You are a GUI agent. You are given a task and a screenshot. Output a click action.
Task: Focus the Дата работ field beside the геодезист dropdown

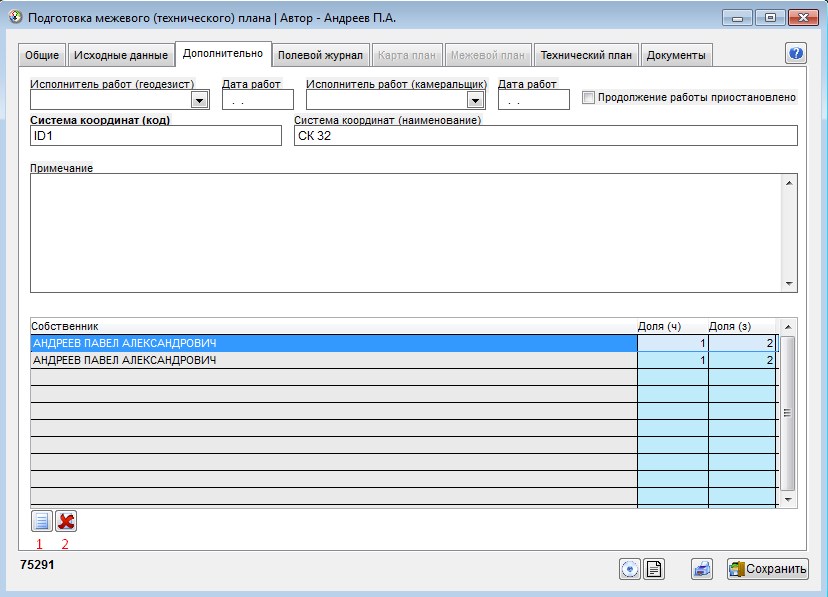pyautogui.click(x=258, y=100)
